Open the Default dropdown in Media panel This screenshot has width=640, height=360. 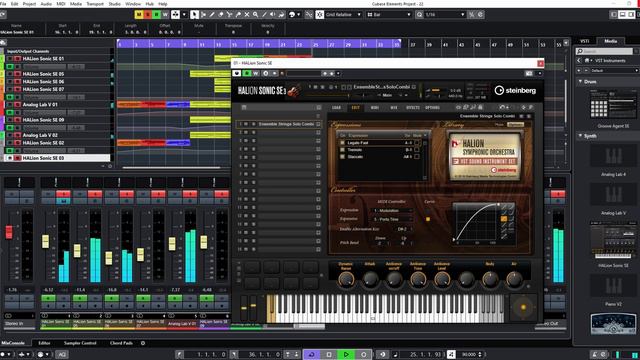click(x=614, y=71)
